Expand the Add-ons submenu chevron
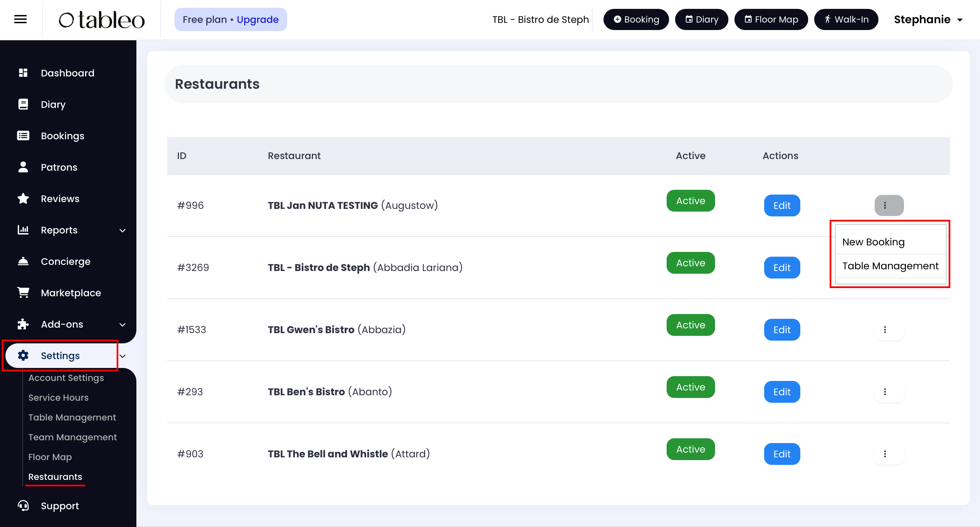980x527 pixels. click(122, 324)
